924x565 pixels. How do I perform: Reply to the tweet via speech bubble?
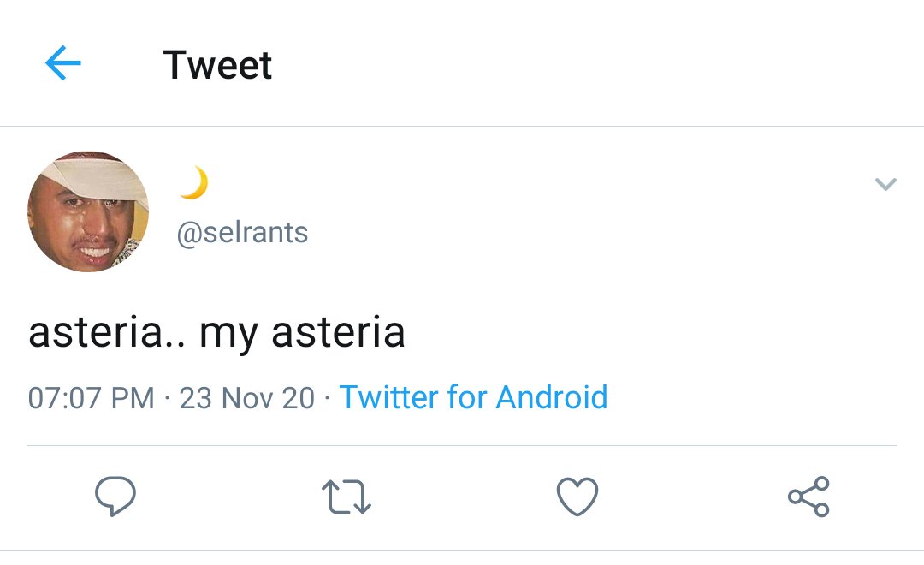115,496
